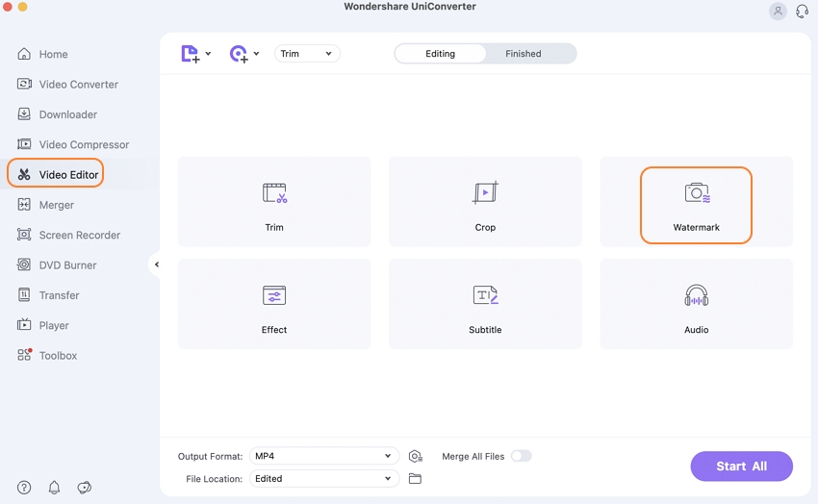Expand the Trim mode dropdown
Screen dimensions: 818x504
point(307,54)
